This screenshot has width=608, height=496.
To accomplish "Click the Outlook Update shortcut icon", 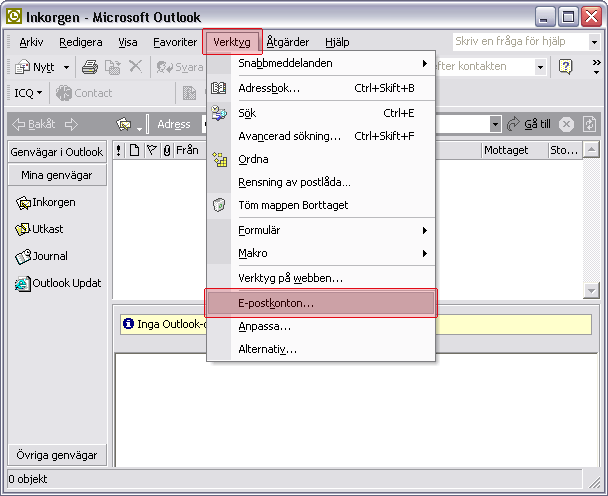I will [23, 283].
